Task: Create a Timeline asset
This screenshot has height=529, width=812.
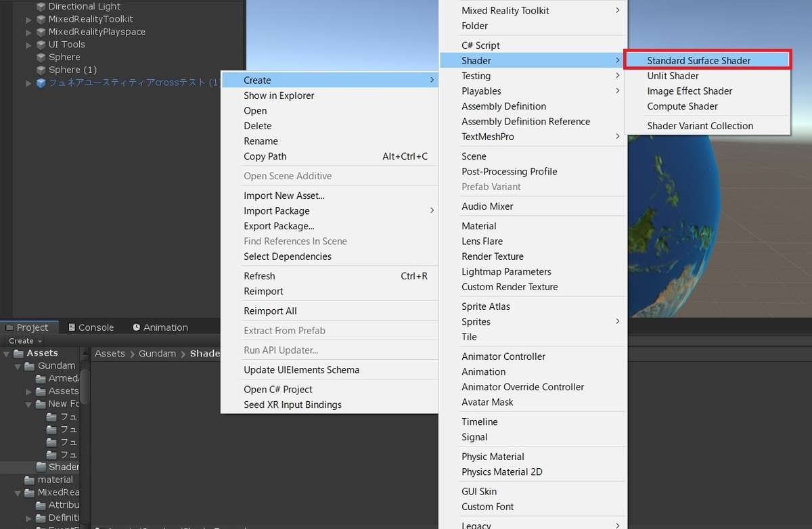Action: coord(533,421)
